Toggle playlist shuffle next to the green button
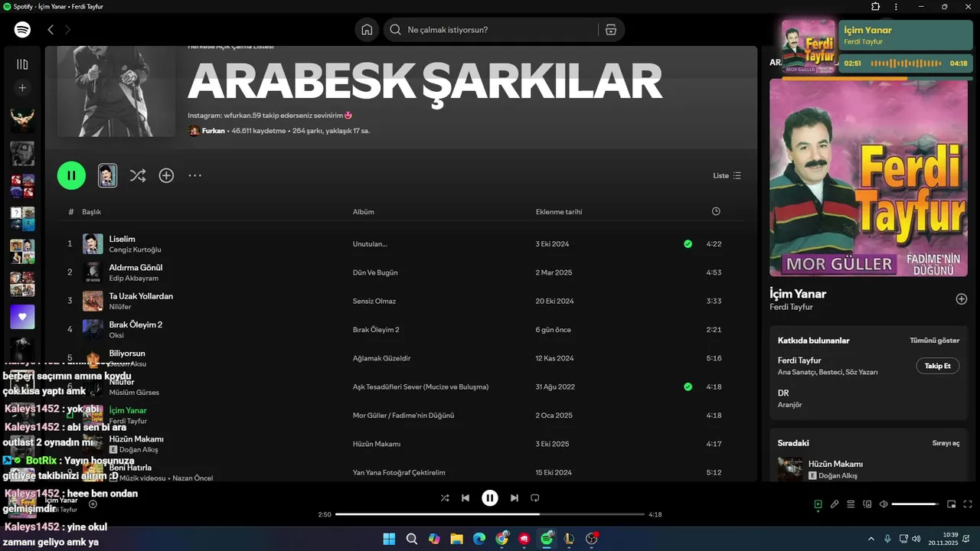 [x=138, y=175]
